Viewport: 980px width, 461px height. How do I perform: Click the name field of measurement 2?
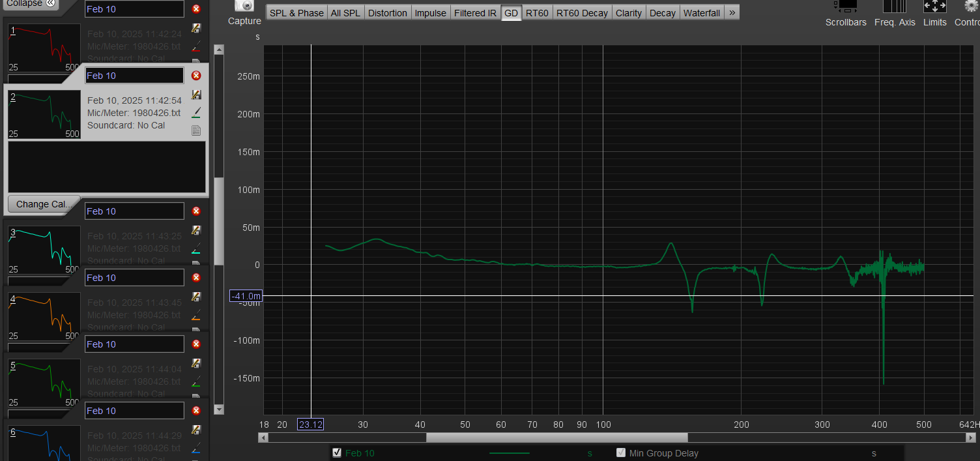click(x=134, y=76)
